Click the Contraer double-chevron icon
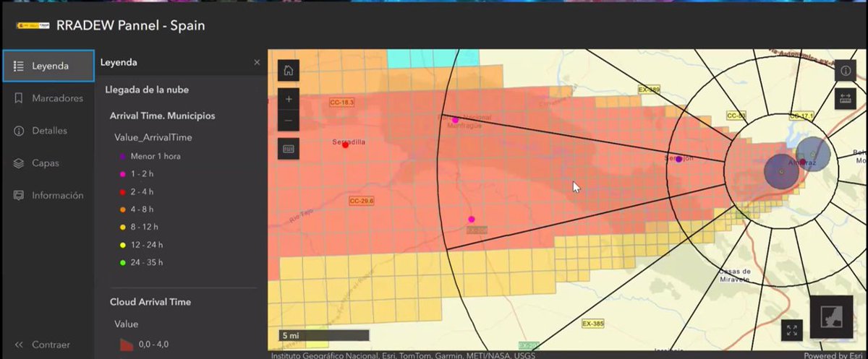 pos(19,345)
